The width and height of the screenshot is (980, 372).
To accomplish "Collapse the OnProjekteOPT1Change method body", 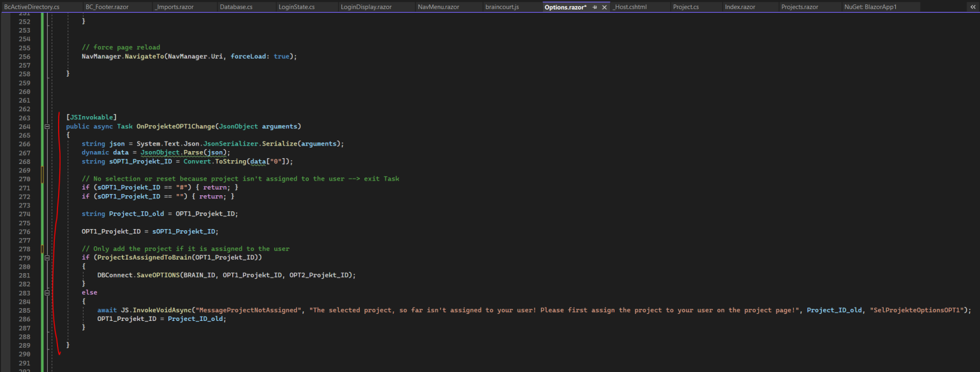I will [x=47, y=126].
